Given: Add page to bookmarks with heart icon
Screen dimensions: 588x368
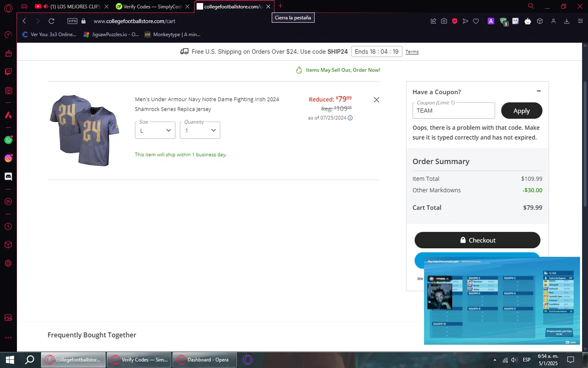Looking at the screenshot, I should pos(476,21).
